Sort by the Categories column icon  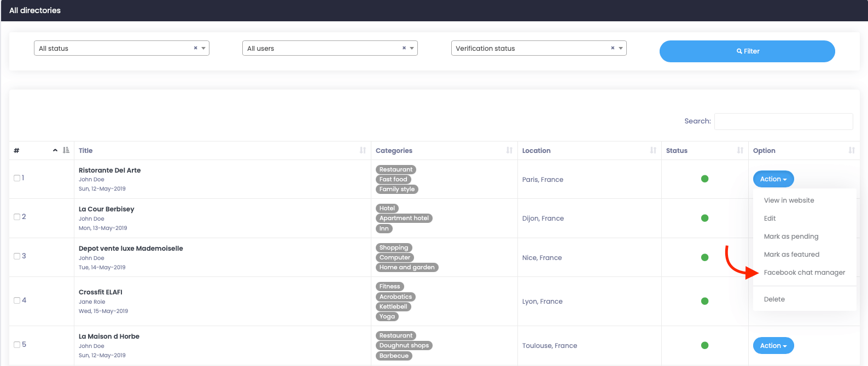[509, 150]
